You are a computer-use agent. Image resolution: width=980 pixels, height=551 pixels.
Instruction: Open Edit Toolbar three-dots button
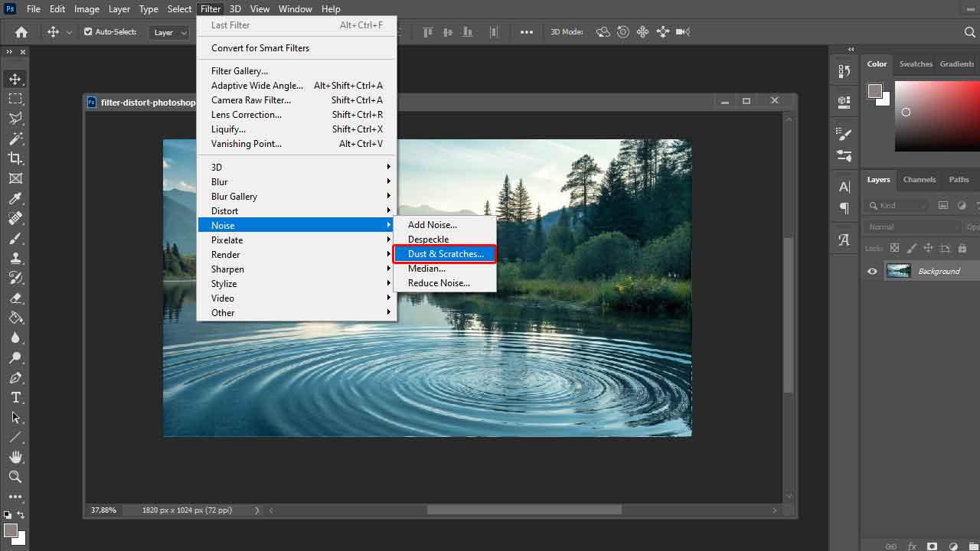coord(15,497)
